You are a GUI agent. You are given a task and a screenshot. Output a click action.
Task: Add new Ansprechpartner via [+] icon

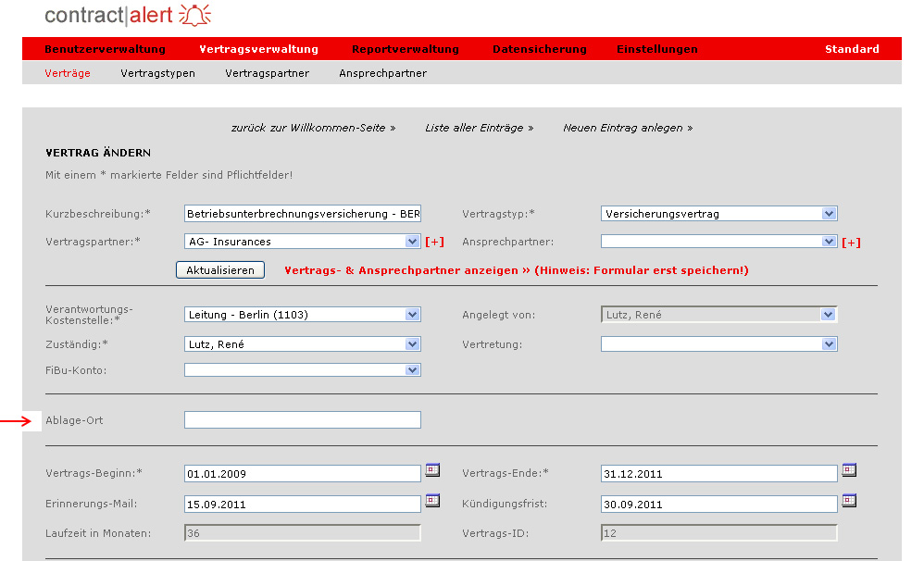(851, 243)
